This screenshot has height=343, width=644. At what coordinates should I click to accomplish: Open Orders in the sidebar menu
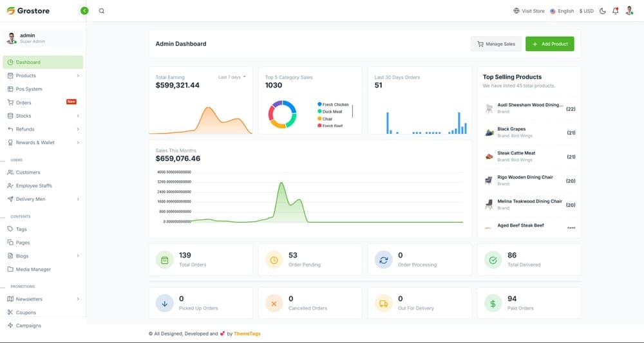point(24,103)
